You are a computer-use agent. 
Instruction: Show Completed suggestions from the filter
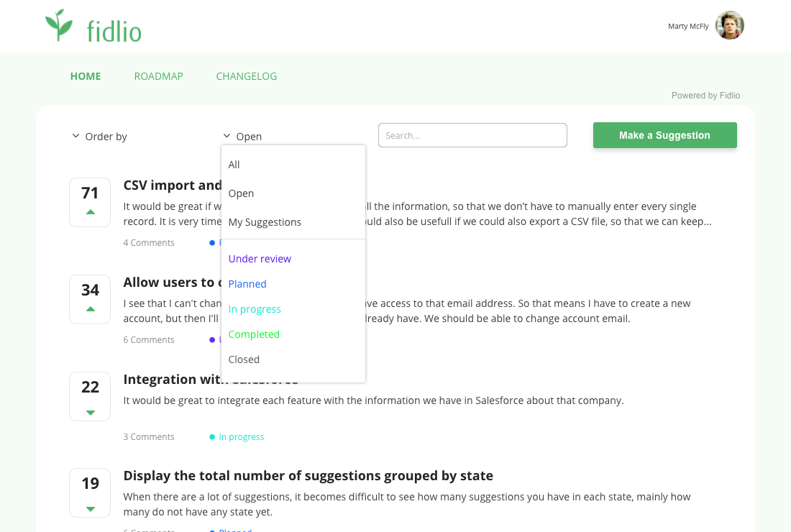(x=254, y=334)
